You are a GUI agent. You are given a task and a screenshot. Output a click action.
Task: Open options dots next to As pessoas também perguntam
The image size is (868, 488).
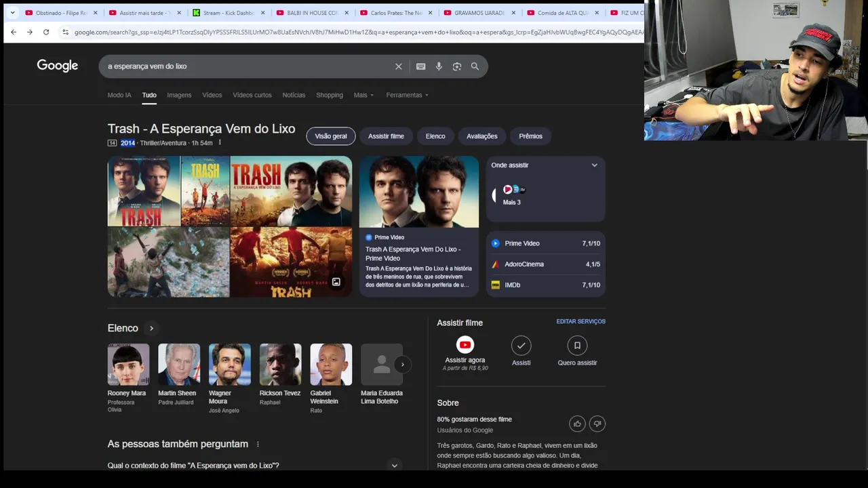pos(258,444)
